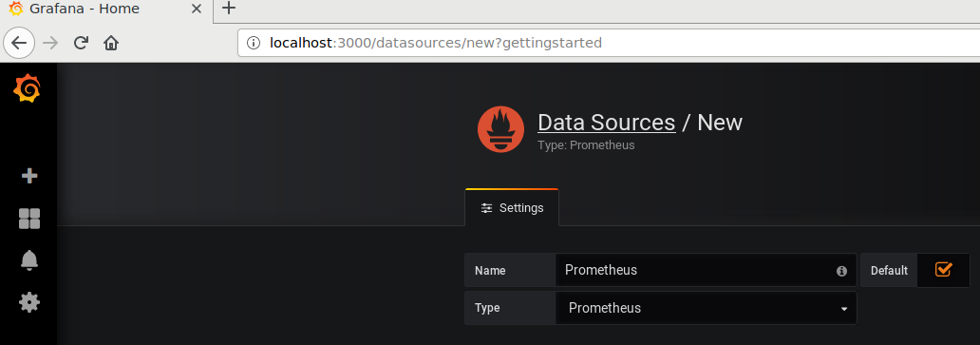Viewport: 980px width, 345px height.
Task: Open the Create plus icon menu
Action: (x=28, y=176)
